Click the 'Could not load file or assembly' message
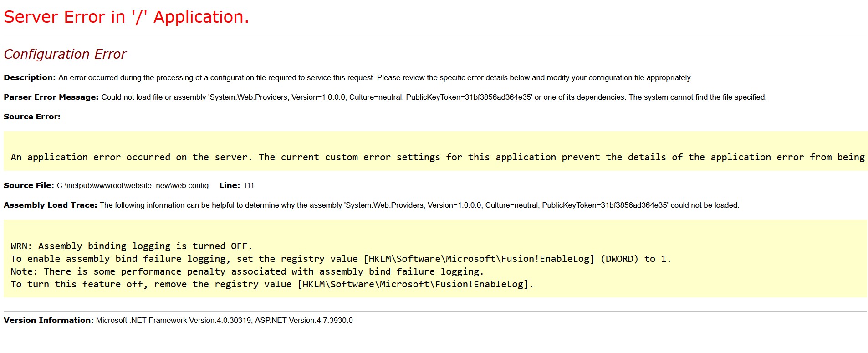 point(434,97)
